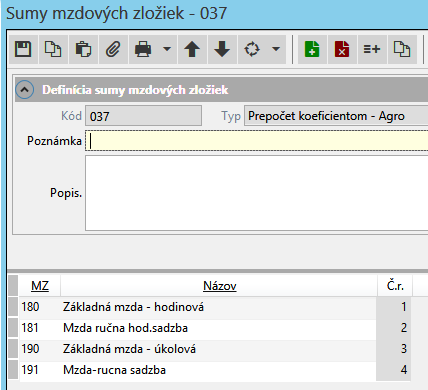Viewport: 428px width, 390px height.
Task: Click into the Poznámka input field
Action: click(257, 140)
